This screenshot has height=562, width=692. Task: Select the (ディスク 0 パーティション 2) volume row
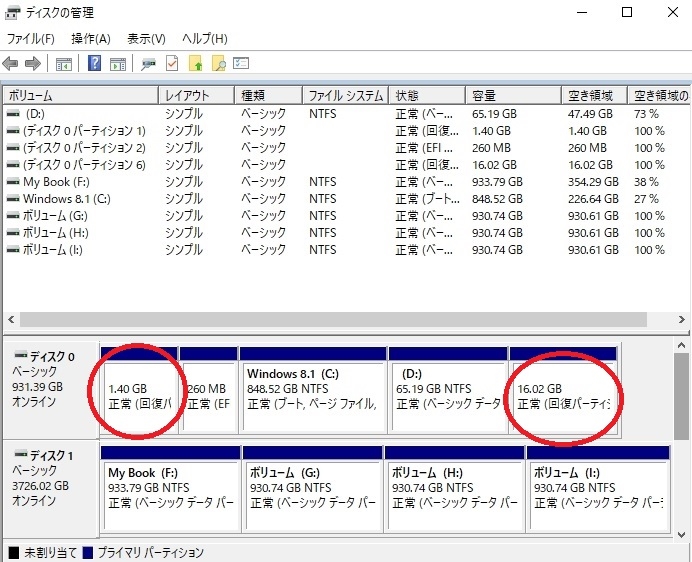346,148
